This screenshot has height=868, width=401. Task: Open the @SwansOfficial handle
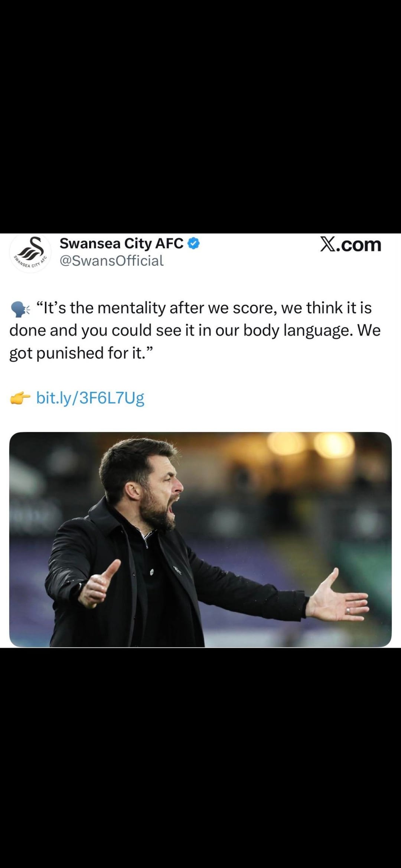[x=111, y=261]
